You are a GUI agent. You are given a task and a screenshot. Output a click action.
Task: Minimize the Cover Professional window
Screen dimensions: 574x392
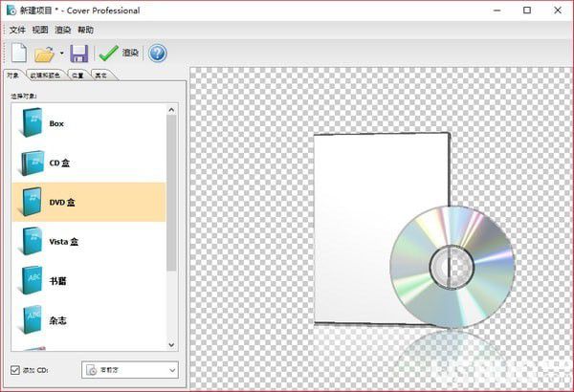click(497, 11)
